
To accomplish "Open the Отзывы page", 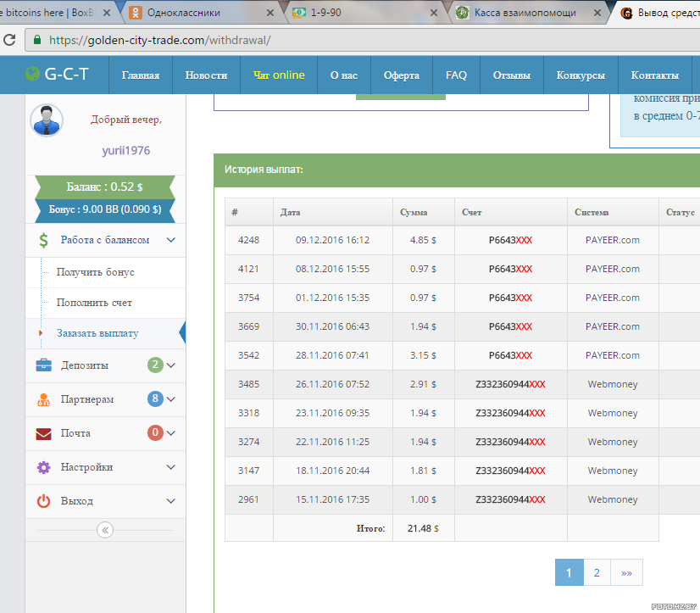I will pos(512,75).
